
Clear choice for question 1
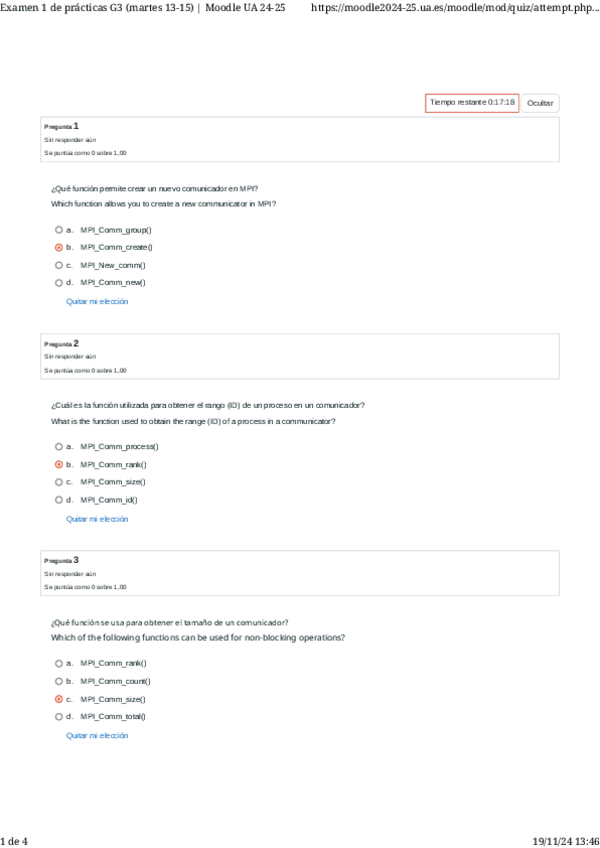(x=97, y=301)
